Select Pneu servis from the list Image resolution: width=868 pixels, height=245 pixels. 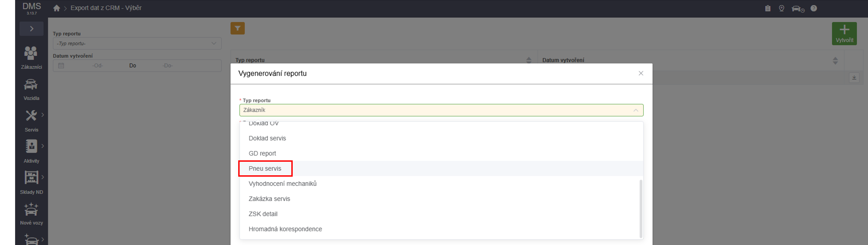265,168
